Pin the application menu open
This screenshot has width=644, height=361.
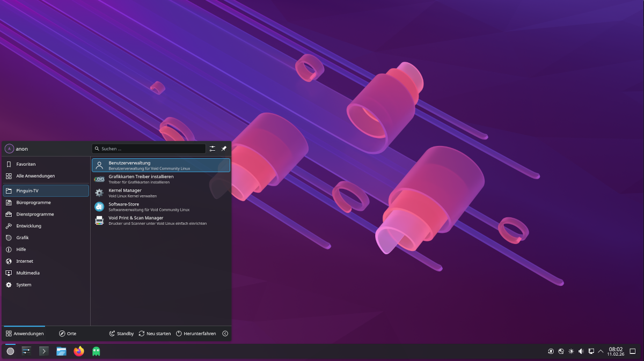click(x=224, y=149)
